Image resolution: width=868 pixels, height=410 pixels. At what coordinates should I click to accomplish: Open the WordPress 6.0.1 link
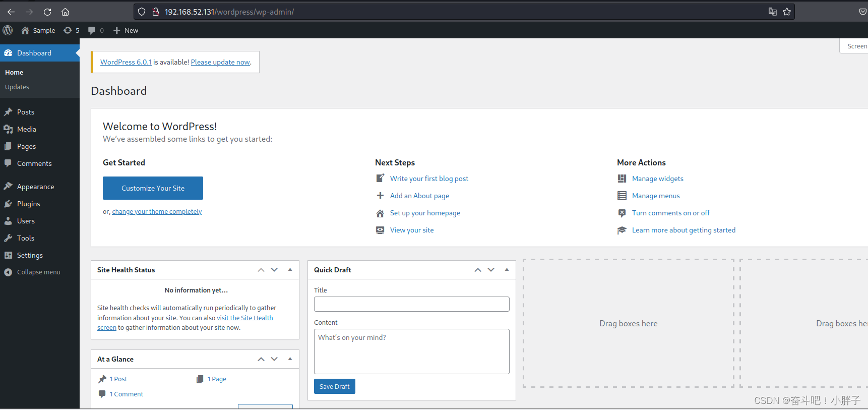(126, 62)
